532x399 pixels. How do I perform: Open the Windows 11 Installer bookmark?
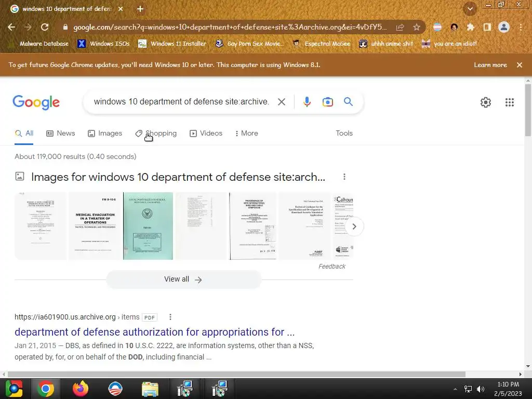172,44
